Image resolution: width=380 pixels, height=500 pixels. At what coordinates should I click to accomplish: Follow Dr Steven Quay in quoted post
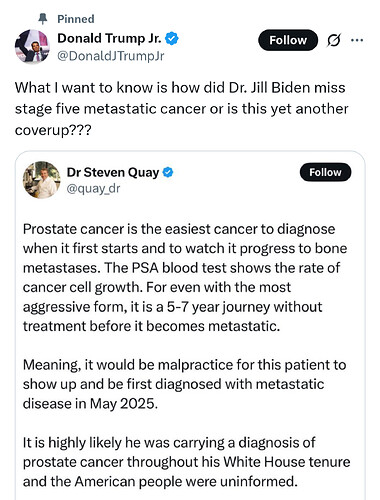325,172
